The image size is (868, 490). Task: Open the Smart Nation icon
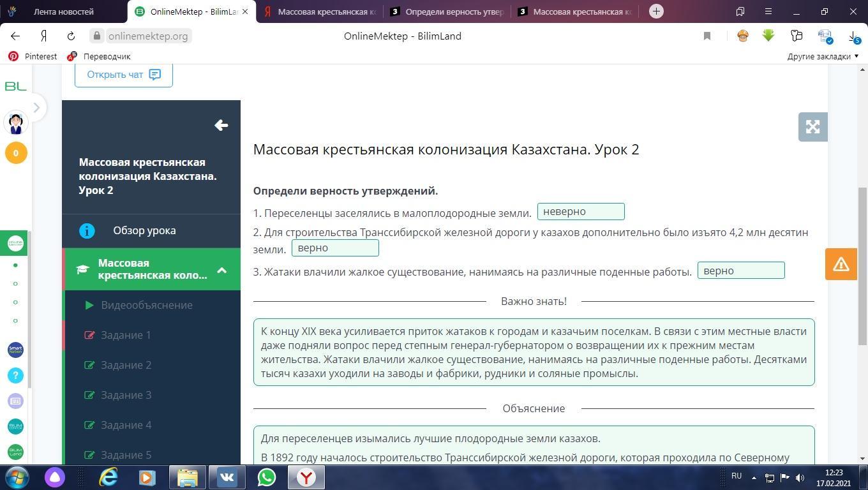[x=16, y=350]
